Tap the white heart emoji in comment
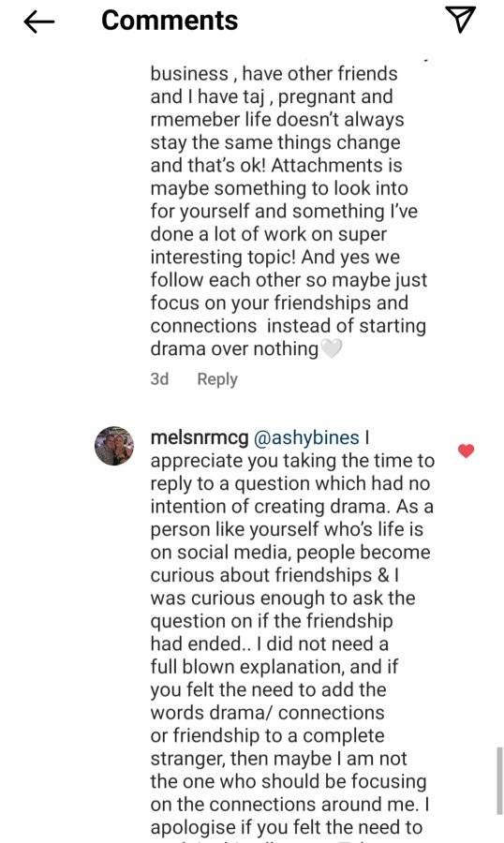Image resolution: width=504 pixels, height=843 pixels. click(x=332, y=349)
